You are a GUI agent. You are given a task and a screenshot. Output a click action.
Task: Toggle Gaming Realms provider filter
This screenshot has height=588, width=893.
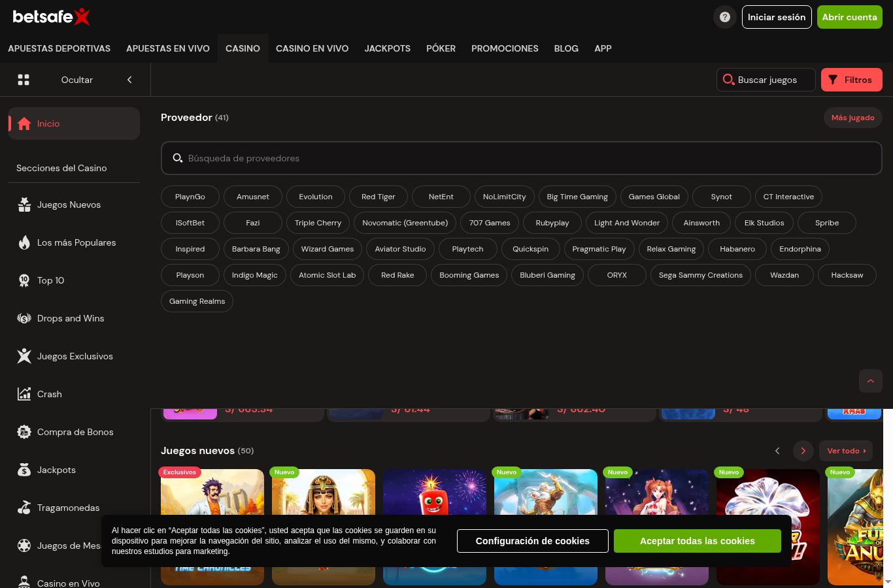pyautogui.click(x=197, y=301)
